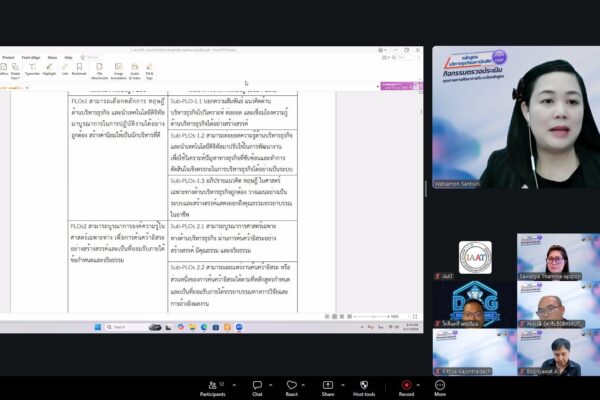Expand the Share options chevron
This screenshot has height=400, width=600.
[343, 385]
